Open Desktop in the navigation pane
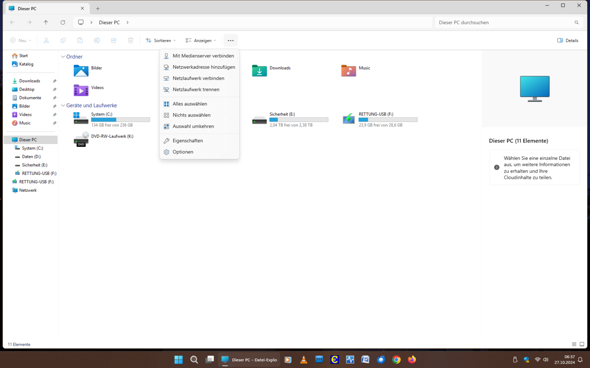 click(x=23, y=90)
